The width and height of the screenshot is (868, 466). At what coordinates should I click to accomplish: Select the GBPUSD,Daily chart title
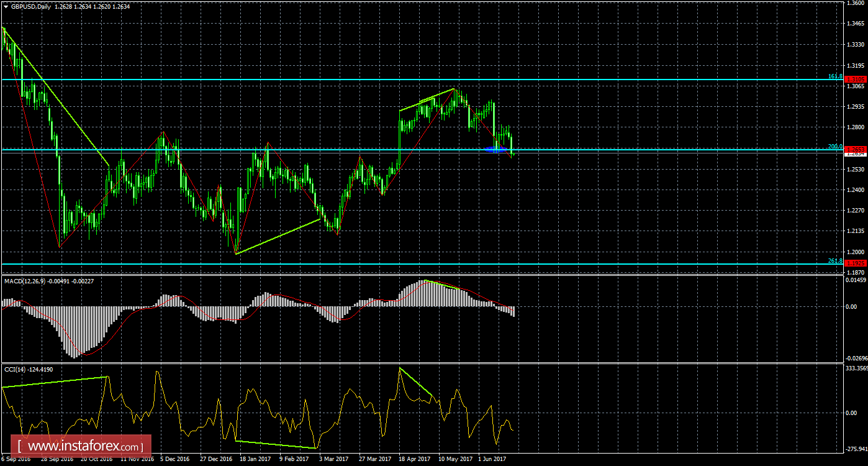click(30, 6)
